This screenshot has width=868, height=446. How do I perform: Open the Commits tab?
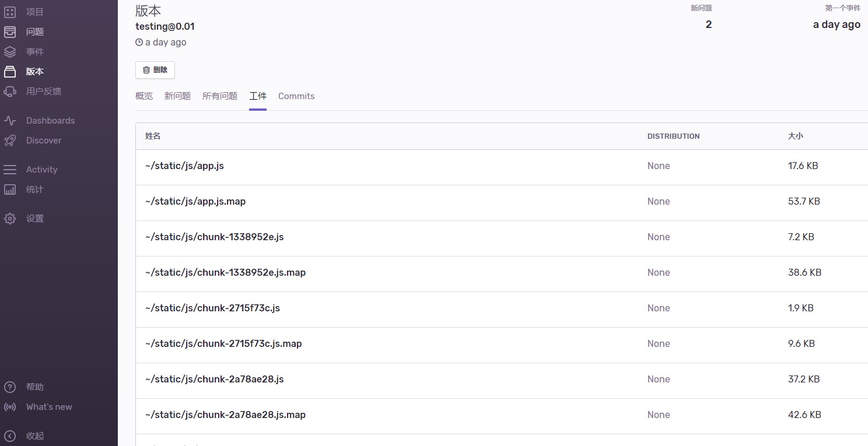pyautogui.click(x=296, y=96)
